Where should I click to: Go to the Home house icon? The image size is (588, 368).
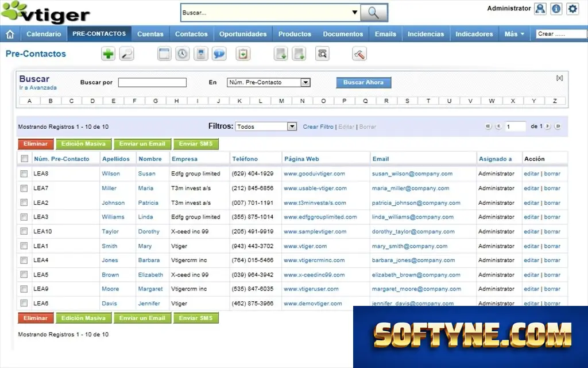click(x=10, y=34)
